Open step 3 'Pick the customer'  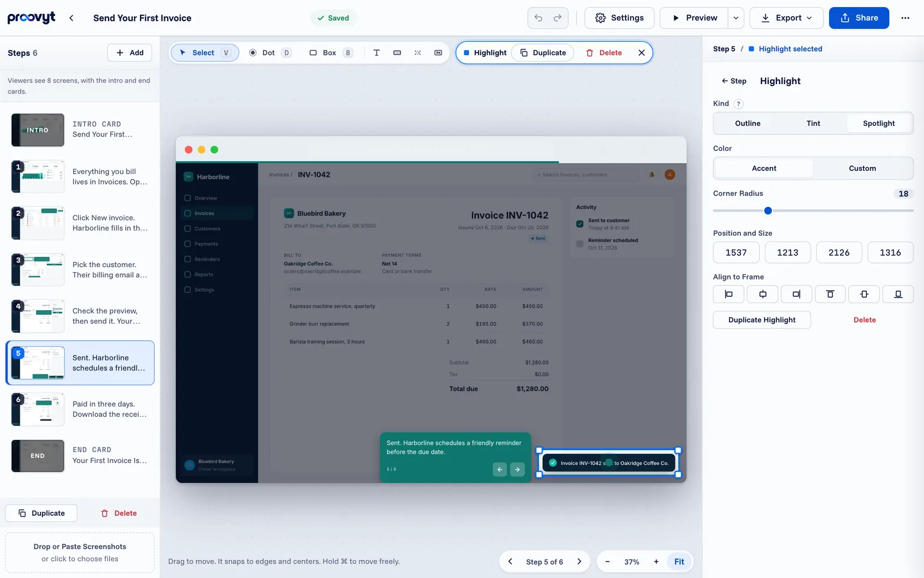point(80,270)
